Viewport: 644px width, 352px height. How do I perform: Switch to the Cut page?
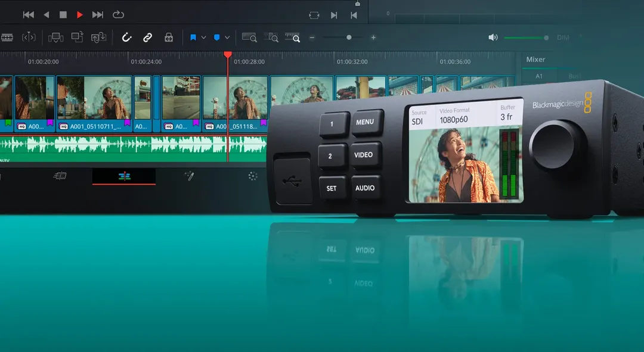click(60, 176)
